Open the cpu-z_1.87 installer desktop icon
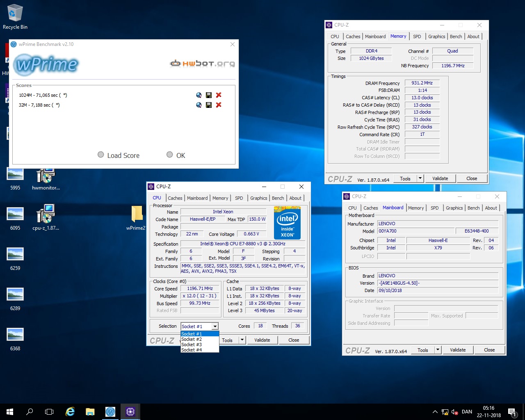 click(46, 217)
